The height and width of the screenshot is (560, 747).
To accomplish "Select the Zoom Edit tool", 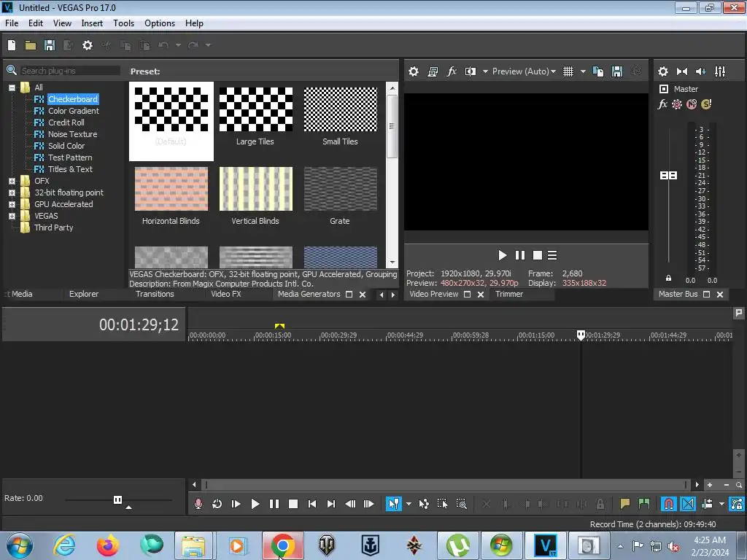I will click(461, 504).
